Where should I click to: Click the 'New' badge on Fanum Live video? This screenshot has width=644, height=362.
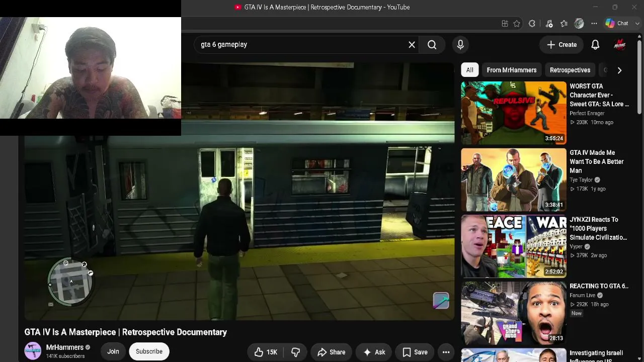[x=576, y=314]
